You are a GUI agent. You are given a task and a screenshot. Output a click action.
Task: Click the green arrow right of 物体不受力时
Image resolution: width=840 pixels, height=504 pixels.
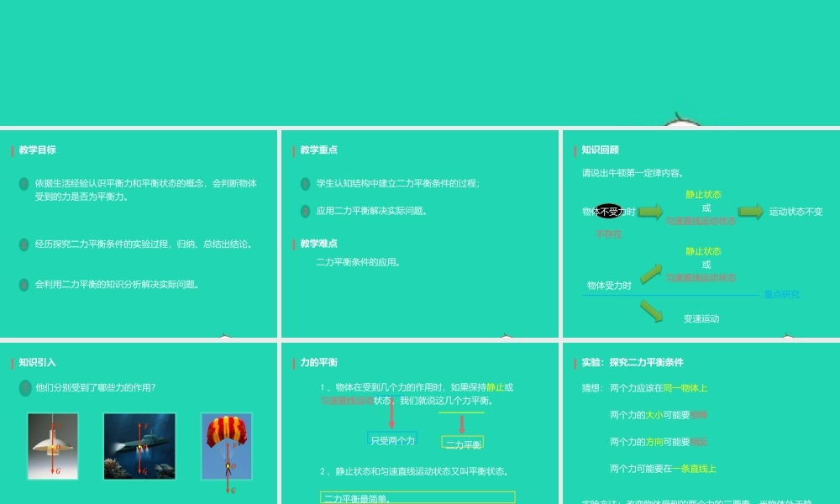[x=650, y=212]
